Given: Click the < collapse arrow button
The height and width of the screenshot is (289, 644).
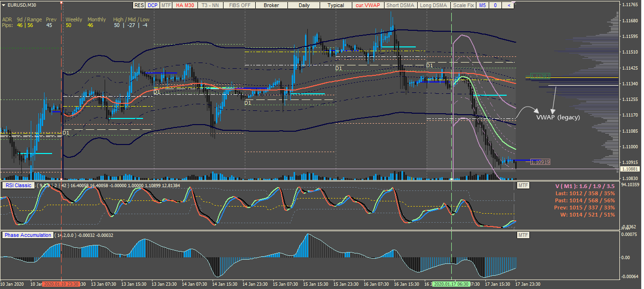Looking at the screenshot, I should coord(509,6).
